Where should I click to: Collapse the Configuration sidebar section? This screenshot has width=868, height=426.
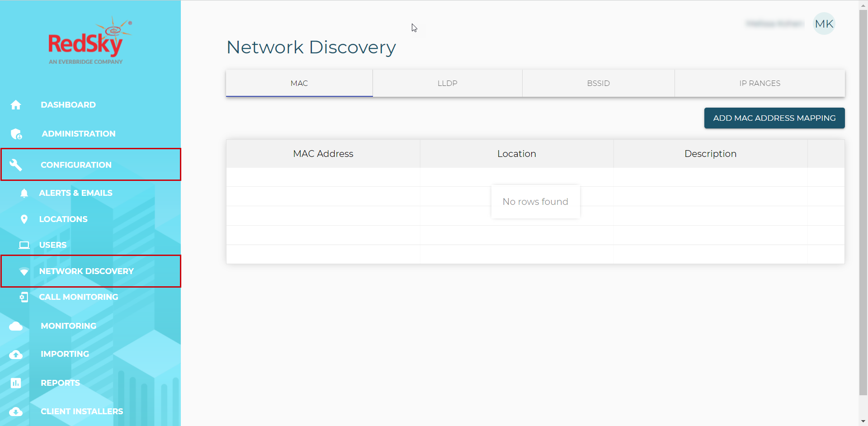[x=76, y=165]
